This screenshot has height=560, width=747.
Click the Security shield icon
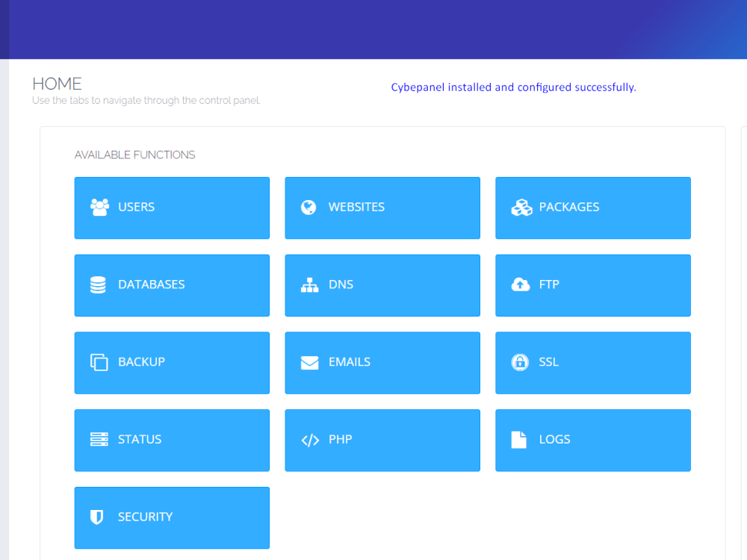[97, 517]
